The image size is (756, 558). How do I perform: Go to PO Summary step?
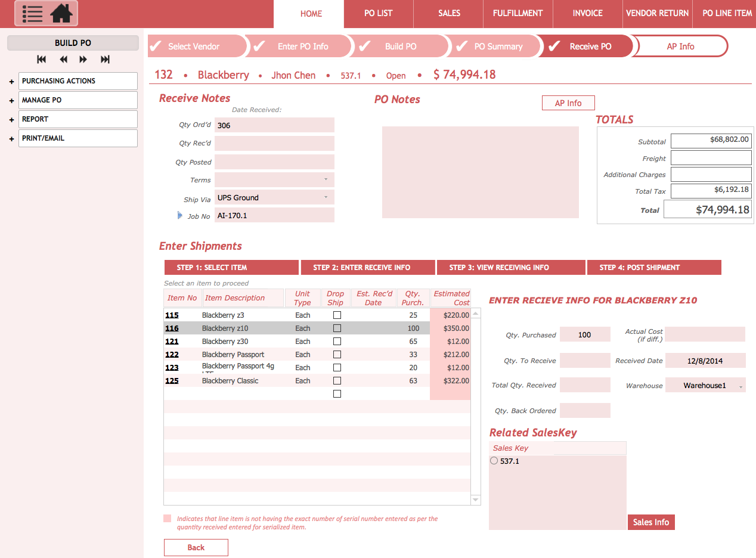[x=496, y=46]
